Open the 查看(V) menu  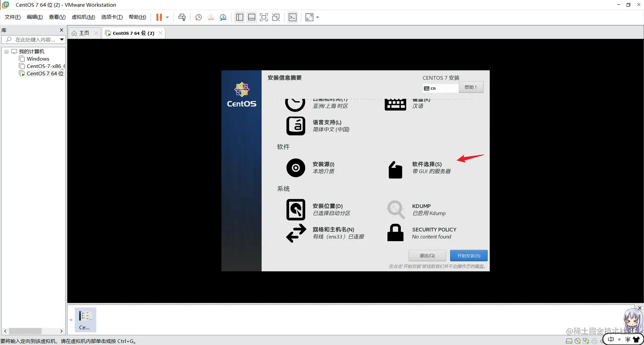(x=57, y=17)
